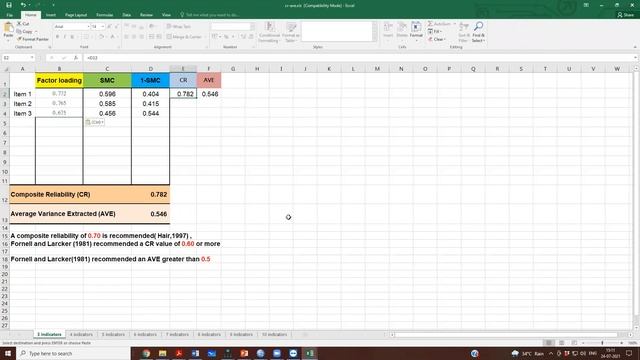640x360 pixels.
Task: Open the Clear options menu
Action: [436, 39]
